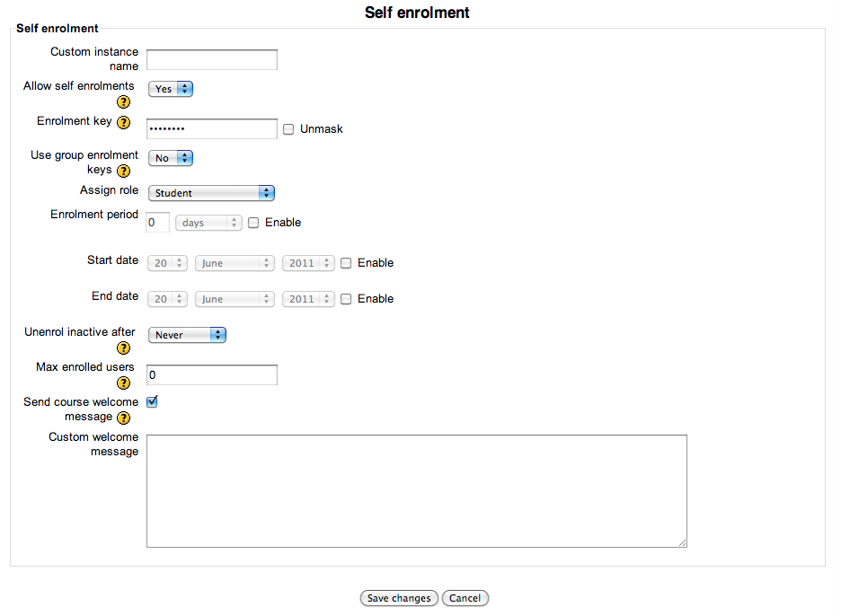Enable the Enrolment period checkbox

(x=253, y=223)
